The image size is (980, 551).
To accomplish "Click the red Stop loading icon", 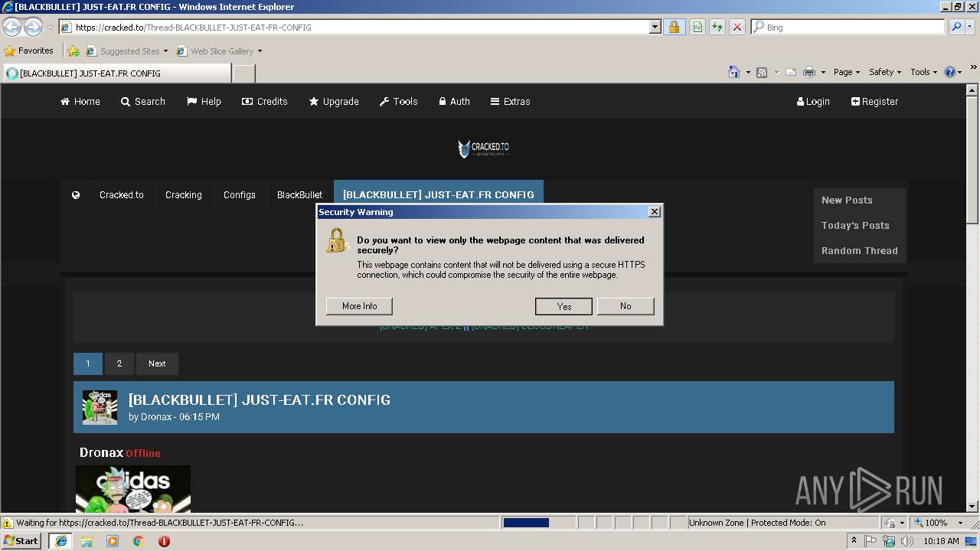I will tap(737, 27).
